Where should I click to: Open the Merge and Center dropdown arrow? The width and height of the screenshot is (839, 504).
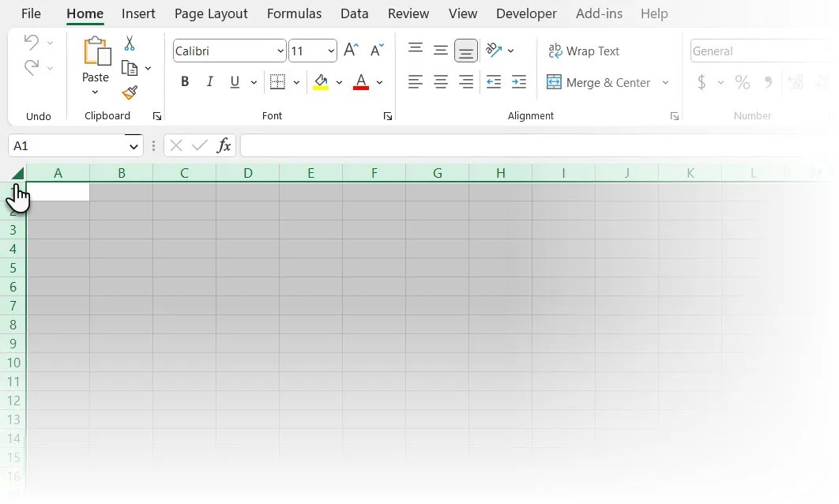pos(666,82)
